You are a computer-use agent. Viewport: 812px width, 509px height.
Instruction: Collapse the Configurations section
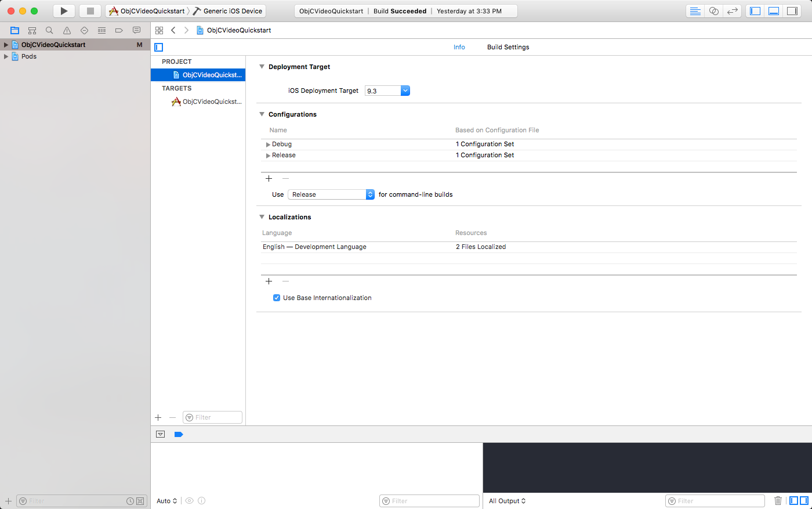click(x=262, y=114)
